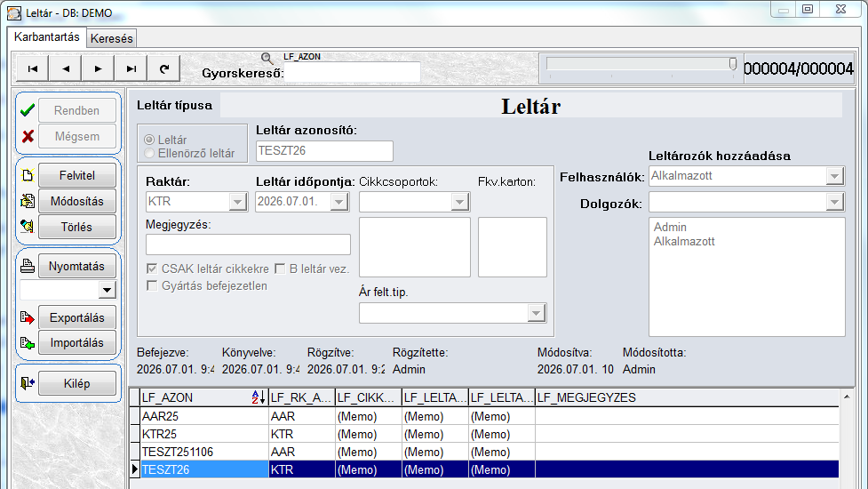Select Admin in the leltározók list
This screenshot has width=868, height=489.
(x=670, y=227)
